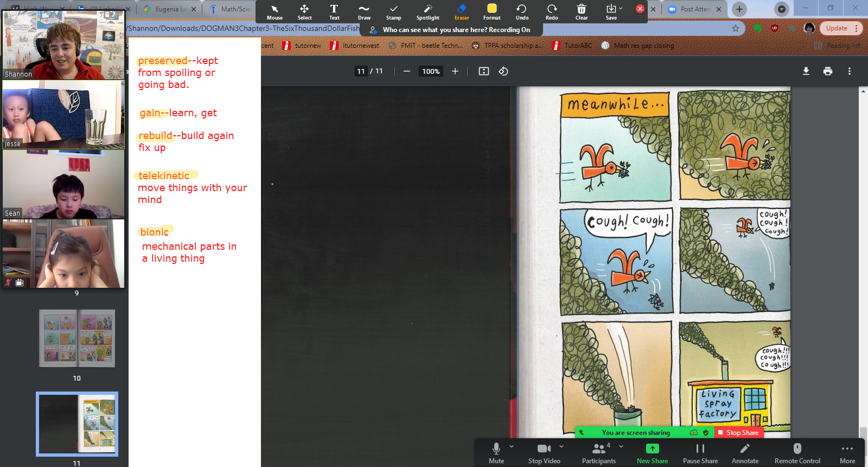Pause the screen share
This screenshot has width=868, height=467.
point(700,453)
